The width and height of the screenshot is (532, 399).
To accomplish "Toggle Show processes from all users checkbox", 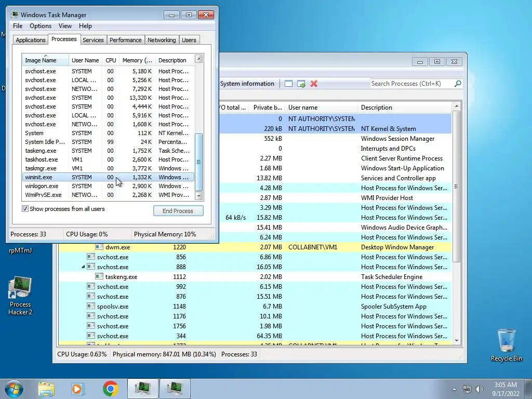I will tap(25, 209).
